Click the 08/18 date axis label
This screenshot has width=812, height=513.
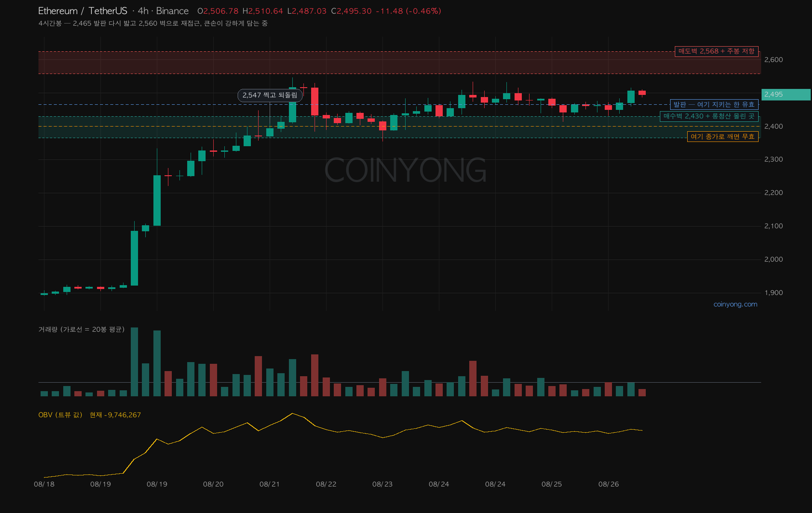click(44, 484)
